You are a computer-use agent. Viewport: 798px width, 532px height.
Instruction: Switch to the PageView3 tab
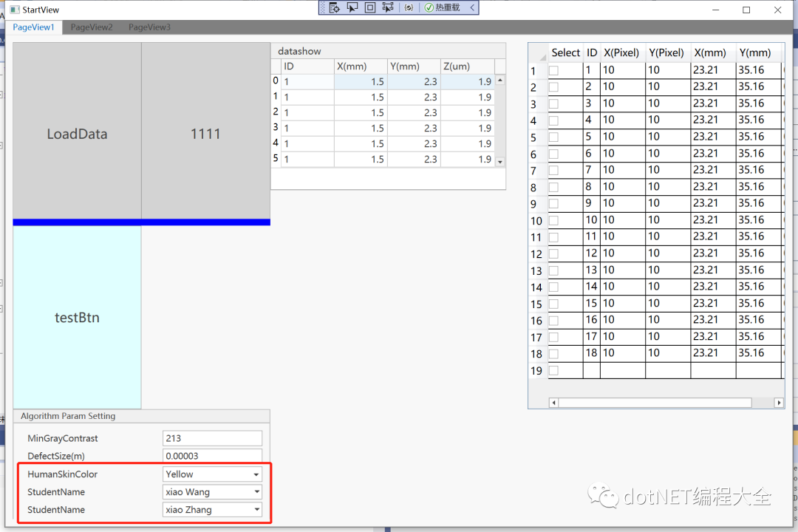tap(149, 27)
